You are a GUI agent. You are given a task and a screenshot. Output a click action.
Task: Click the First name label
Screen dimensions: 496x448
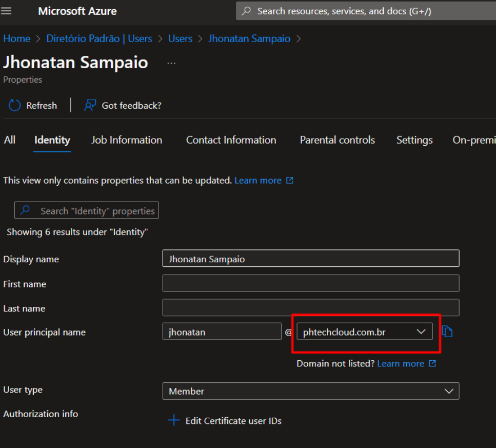tap(25, 284)
